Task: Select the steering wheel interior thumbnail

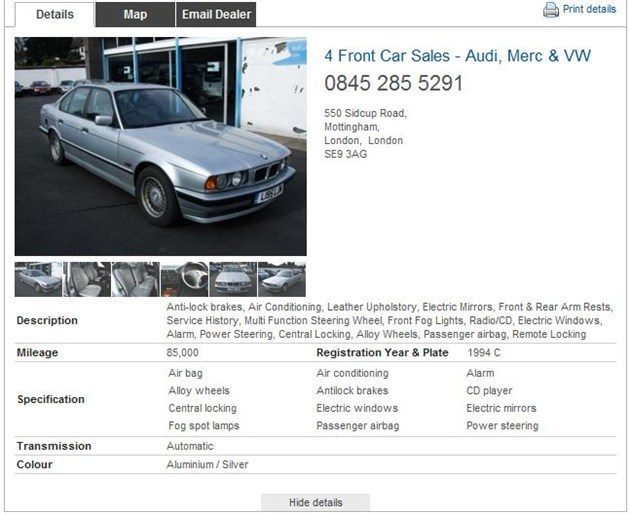Action: (184, 279)
